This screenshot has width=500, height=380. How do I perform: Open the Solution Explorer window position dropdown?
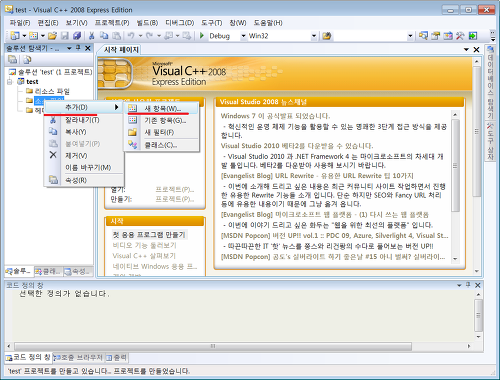tap(69, 48)
